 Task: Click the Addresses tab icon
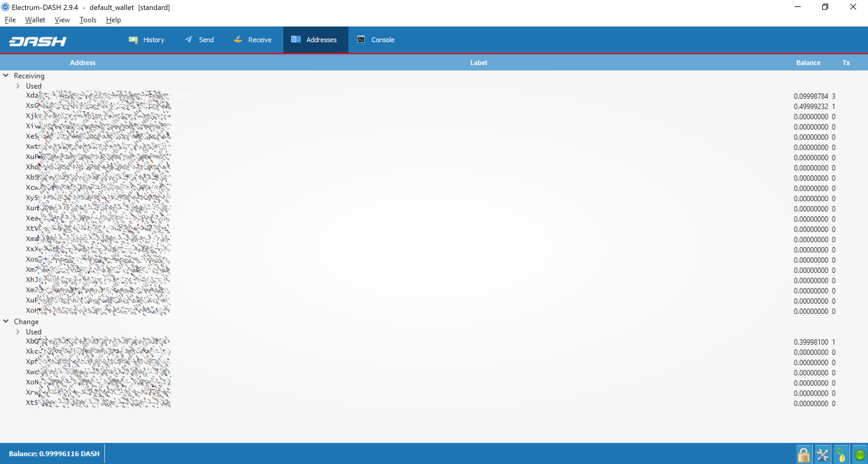296,40
